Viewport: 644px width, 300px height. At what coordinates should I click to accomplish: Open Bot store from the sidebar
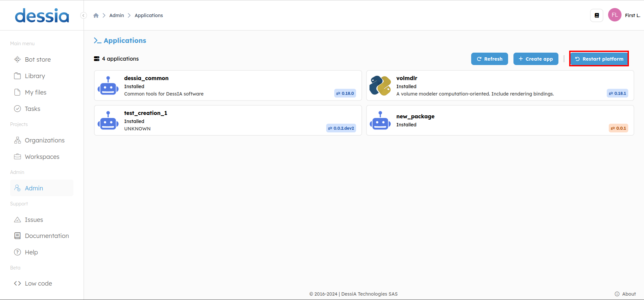coord(42,60)
